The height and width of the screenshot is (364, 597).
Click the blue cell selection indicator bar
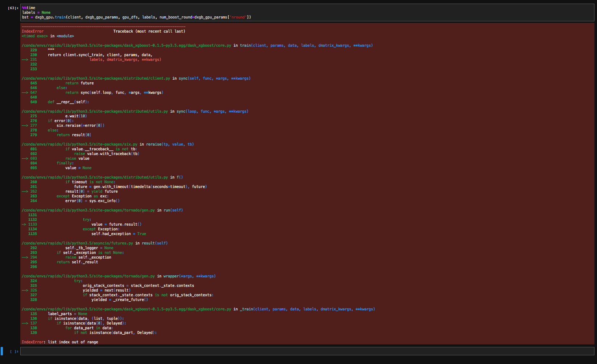coord(2,351)
